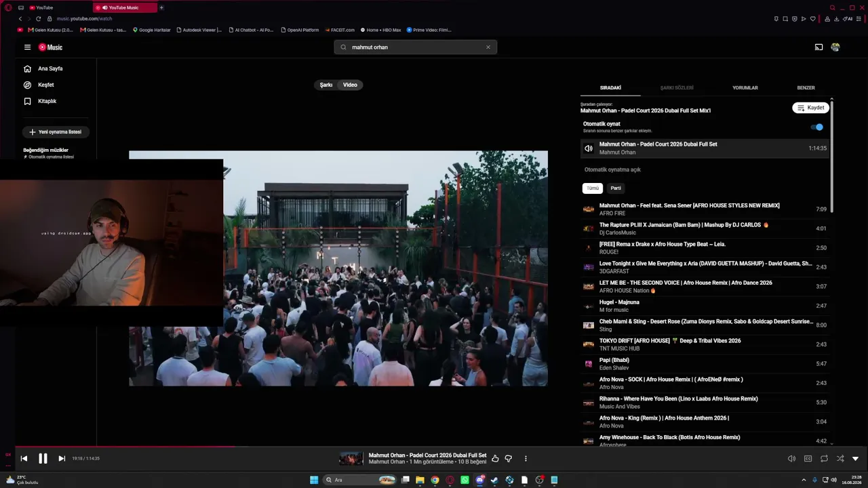Play Afro Nova - King (Remix)
Screen dimensions: 868x488
(705, 422)
